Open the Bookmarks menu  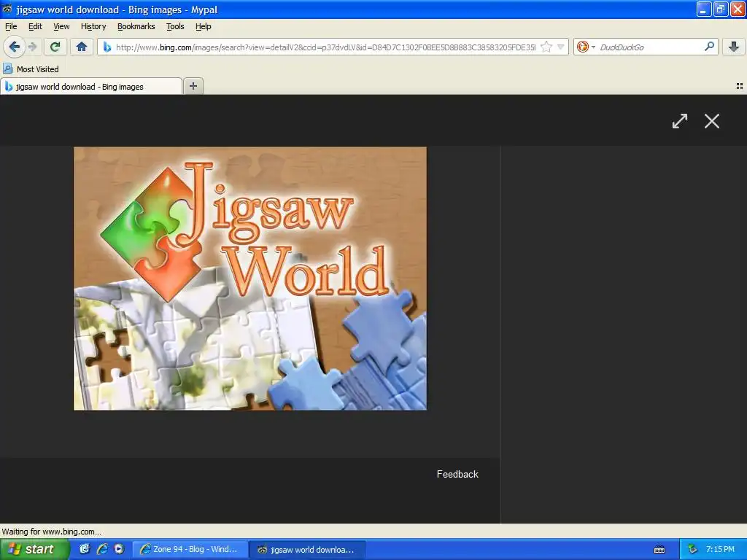[x=136, y=27]
